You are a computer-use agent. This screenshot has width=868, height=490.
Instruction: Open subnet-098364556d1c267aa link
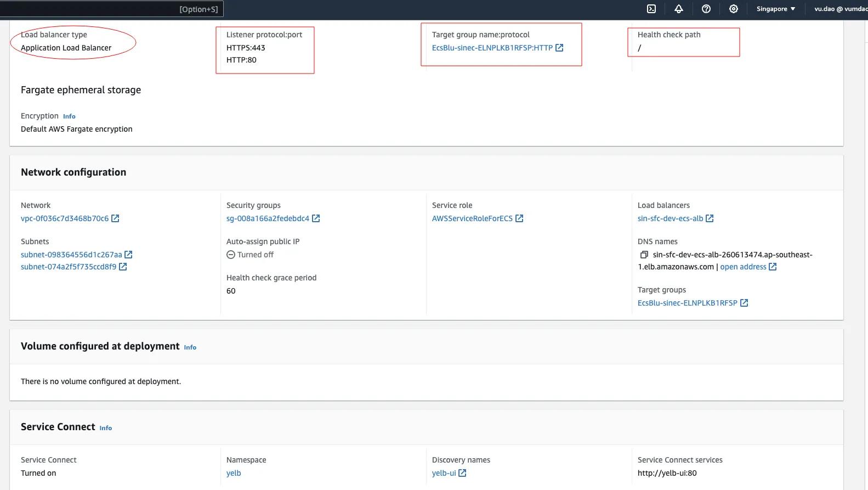[71, 255]
